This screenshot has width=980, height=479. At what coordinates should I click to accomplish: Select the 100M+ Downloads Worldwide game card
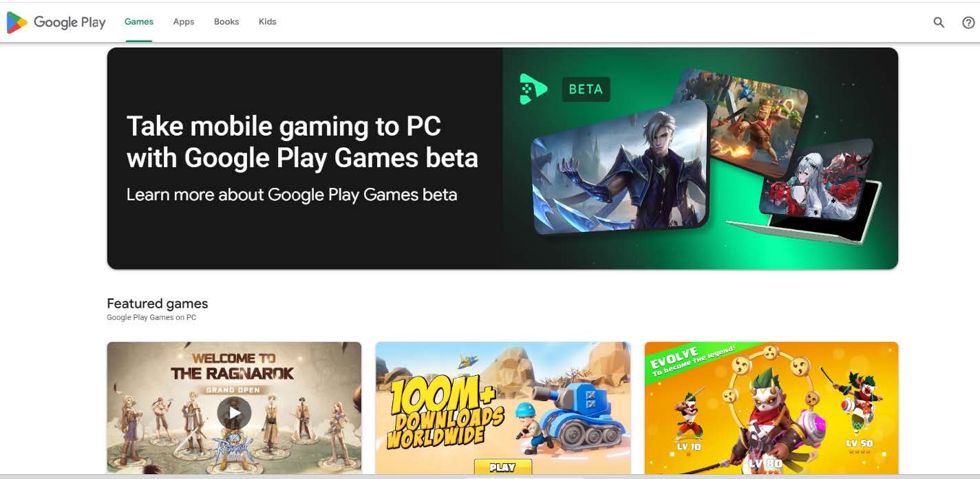click(x=503, y=408)
